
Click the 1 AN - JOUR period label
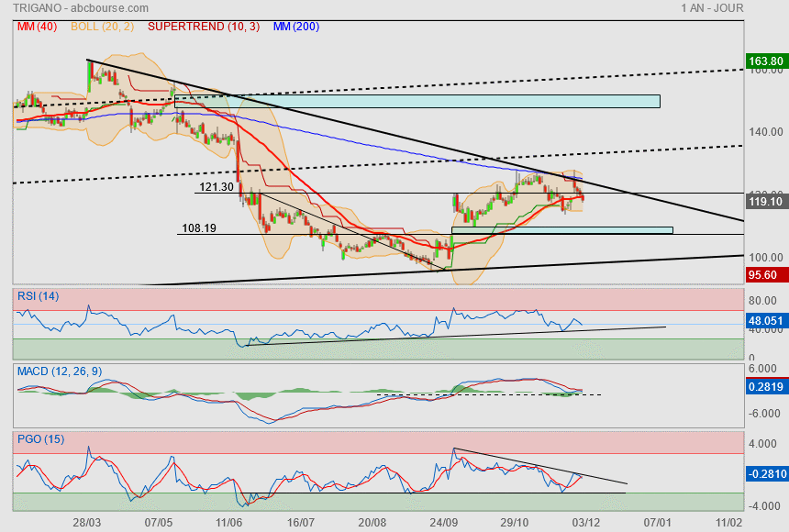(712, 8)
